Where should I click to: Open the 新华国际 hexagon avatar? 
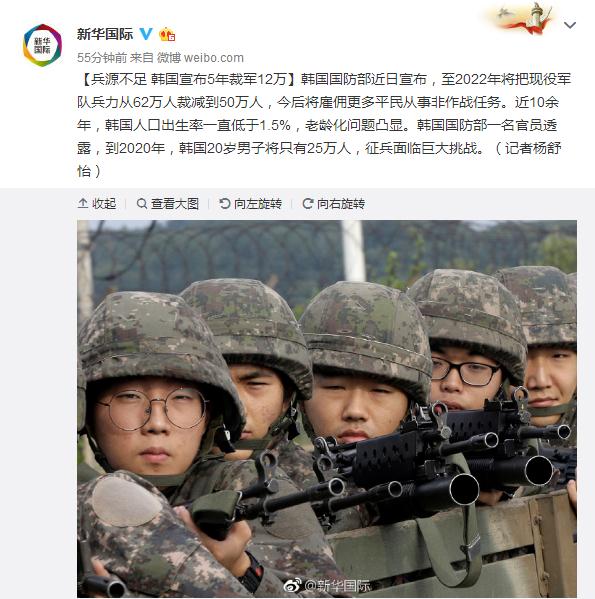42,45
